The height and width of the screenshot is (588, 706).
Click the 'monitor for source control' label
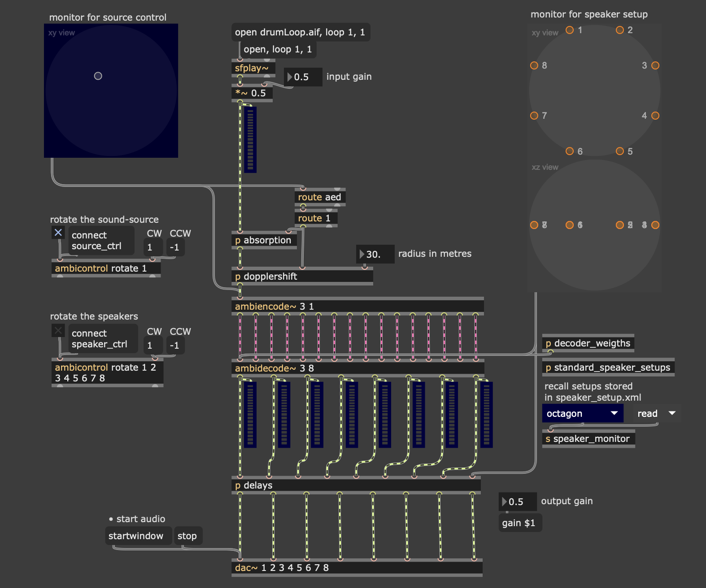pyautogui.click(x=108, y=17)
